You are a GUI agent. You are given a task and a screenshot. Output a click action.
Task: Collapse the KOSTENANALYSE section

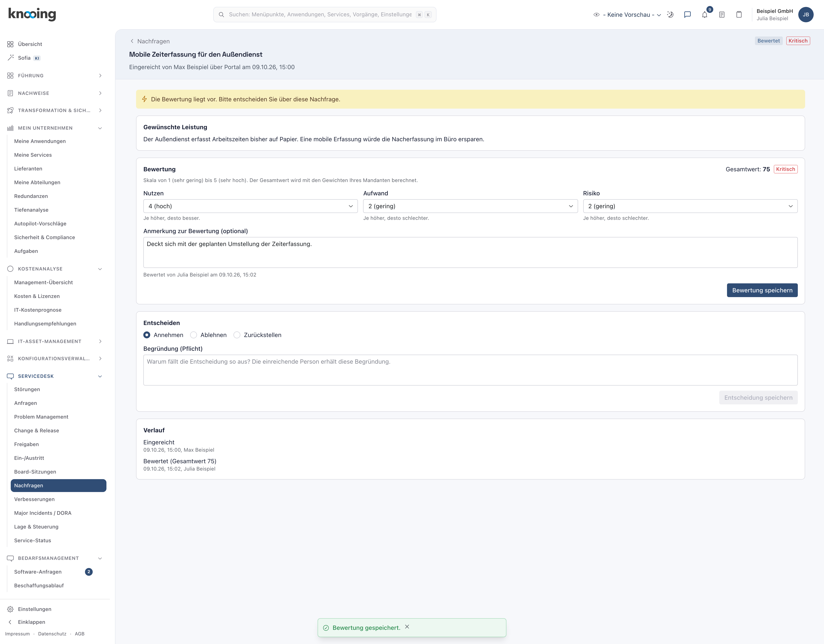[x=55, y=269]
